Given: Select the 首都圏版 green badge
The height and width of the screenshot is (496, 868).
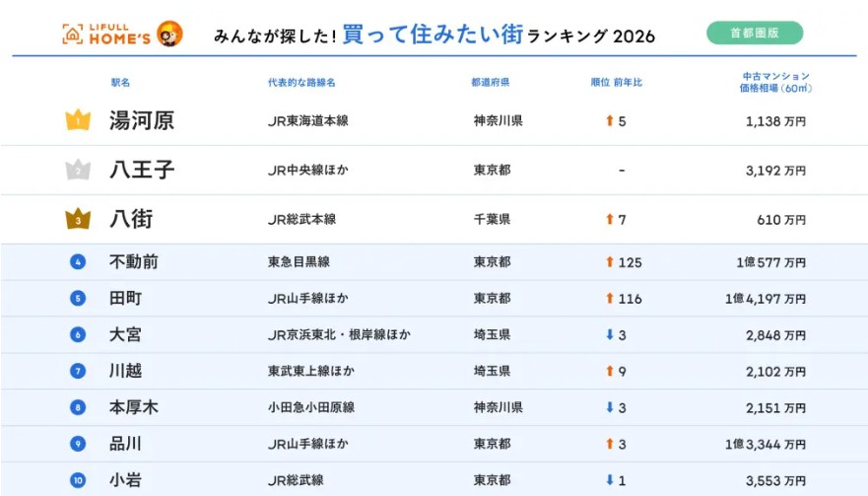Looking at the screenshot, I should coord(755,33).
